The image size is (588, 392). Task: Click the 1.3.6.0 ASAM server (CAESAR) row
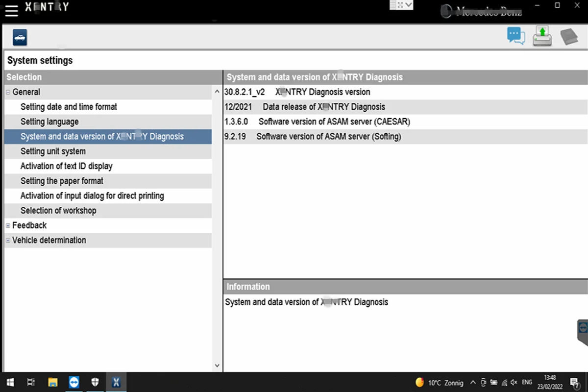point(406,122)
